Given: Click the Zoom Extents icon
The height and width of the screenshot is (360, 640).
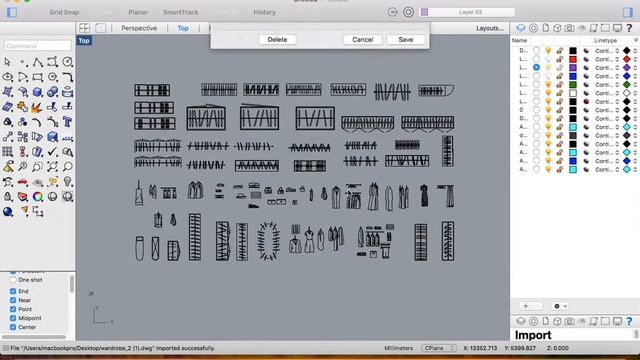Looking at the screenshot, I should point(52,167).
